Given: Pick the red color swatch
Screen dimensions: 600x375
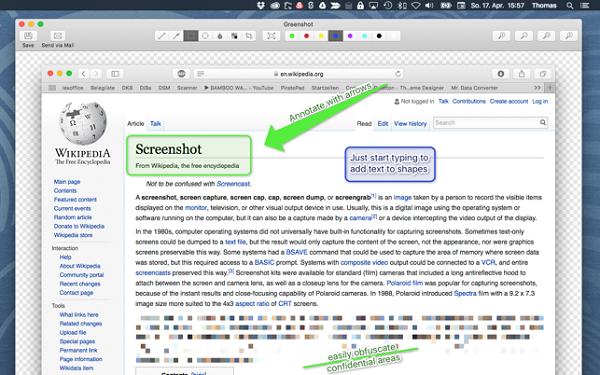Looking at the screenshot, I should point(307,36).
